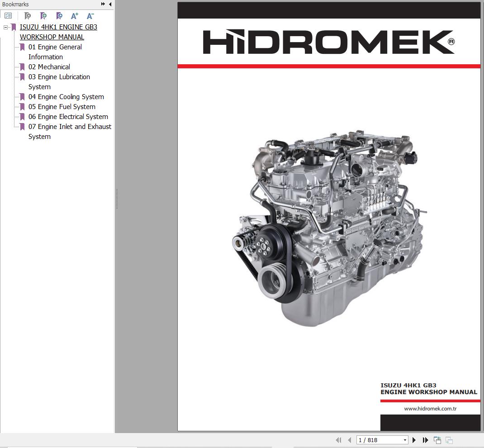Screen dimensions: 484x448
Task: Collapse the ISUZU 4HK1 root bookmark tree
Action: (5, 27)
